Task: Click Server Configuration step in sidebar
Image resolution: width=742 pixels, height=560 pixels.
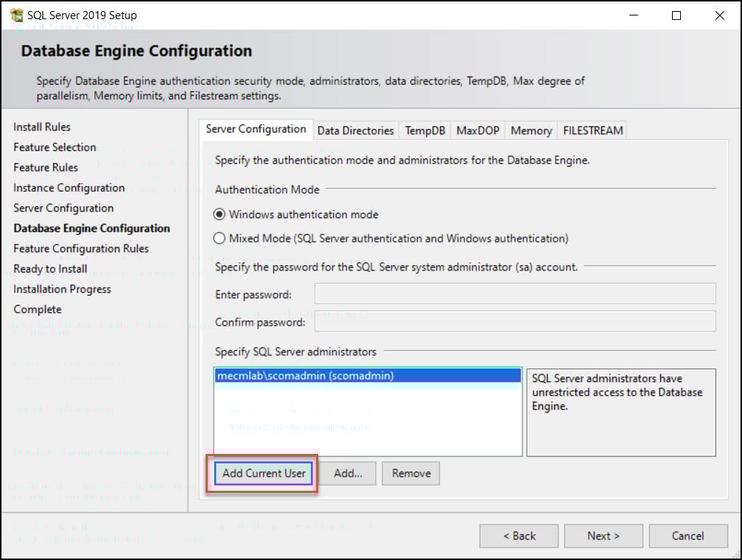Action: point(63,209)
